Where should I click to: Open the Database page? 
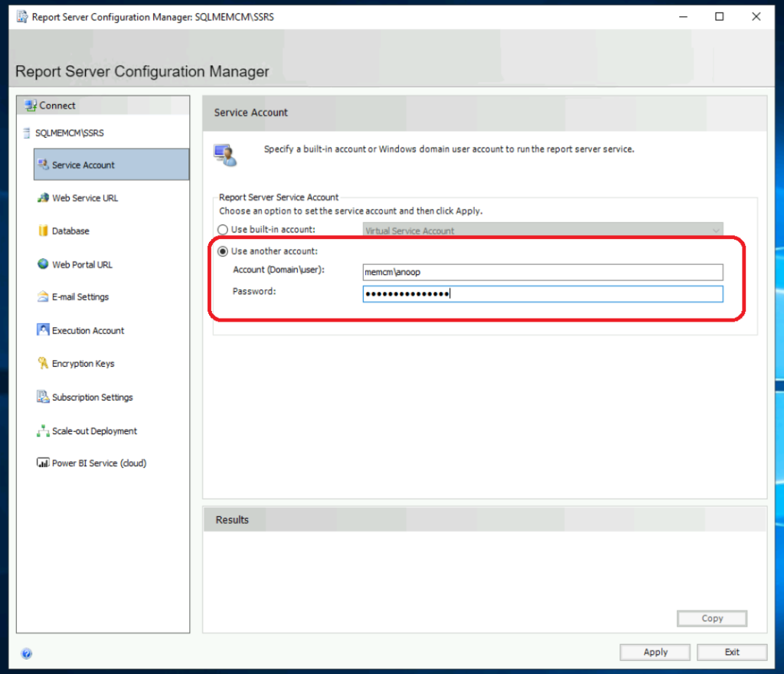coord(70,231)
